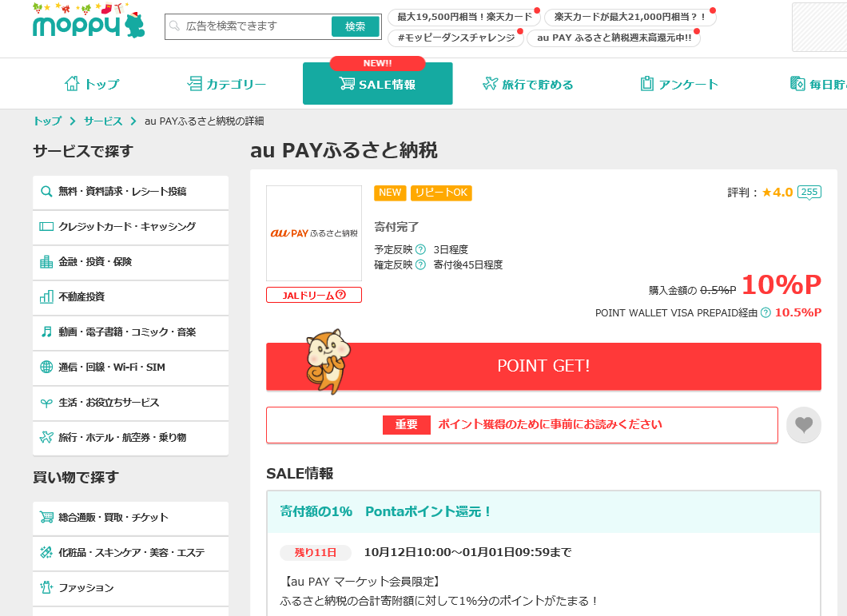This screenshot has width=847, height=616.
Task: Click the airplane icon in 旅行で貯める tab
Action: [490, 83]
